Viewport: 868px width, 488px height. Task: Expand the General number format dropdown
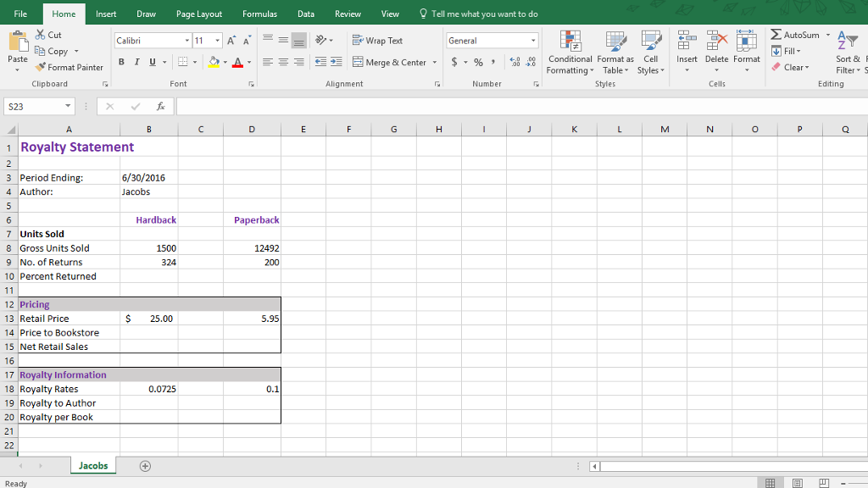[x=533, y=41]
